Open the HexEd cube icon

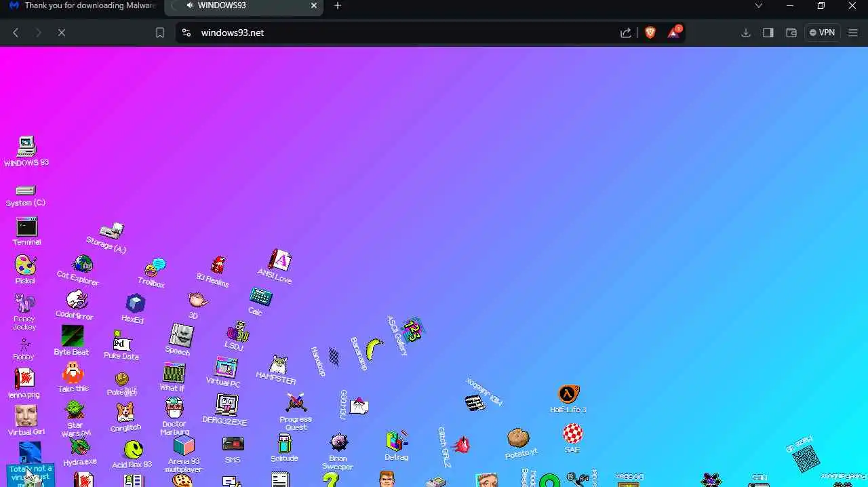pyautogui.click(x=136, y=303)
